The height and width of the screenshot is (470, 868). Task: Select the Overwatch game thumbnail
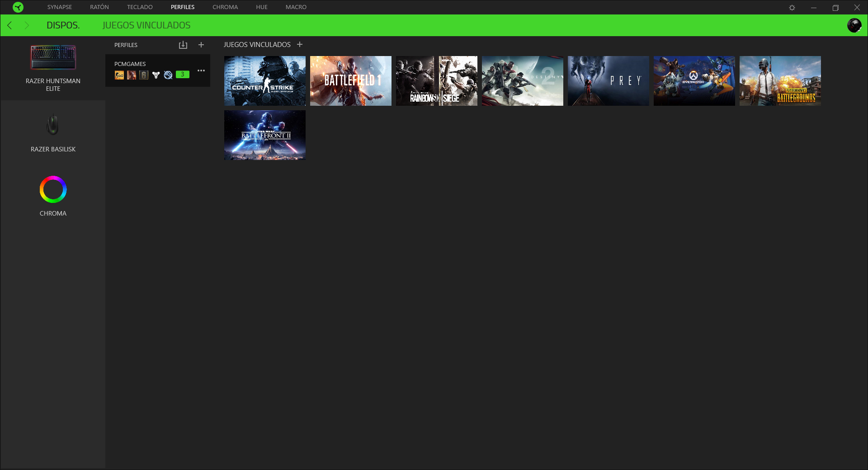(694, 81)
